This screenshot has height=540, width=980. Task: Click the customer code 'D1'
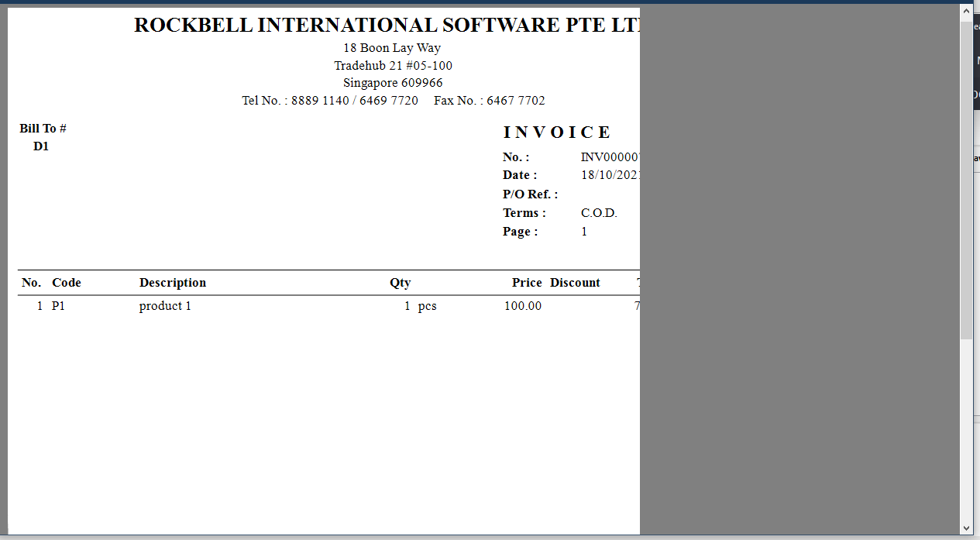pyautogui.click(x=41, y=146)
